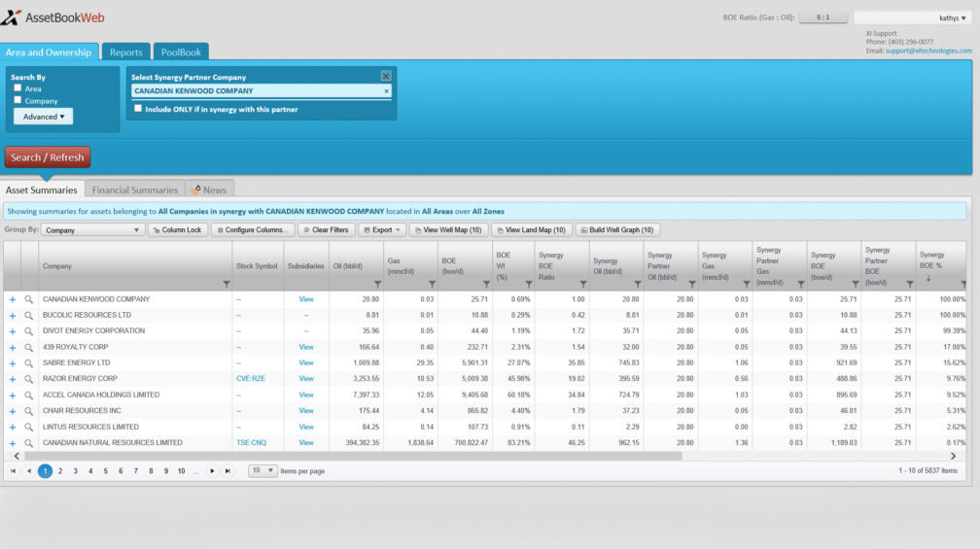
Task: Switch to the Area and Ownership tab
Action: [49, 51]
